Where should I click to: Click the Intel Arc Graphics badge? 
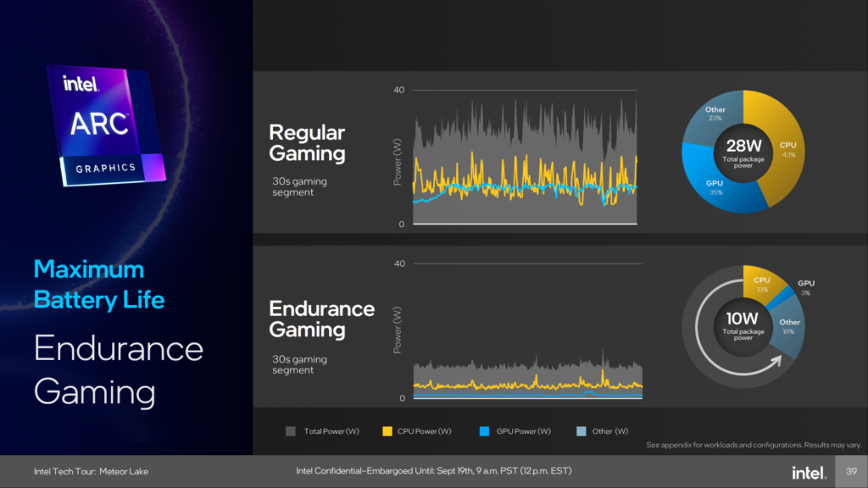pyautogui.click(x=106, y=125)
